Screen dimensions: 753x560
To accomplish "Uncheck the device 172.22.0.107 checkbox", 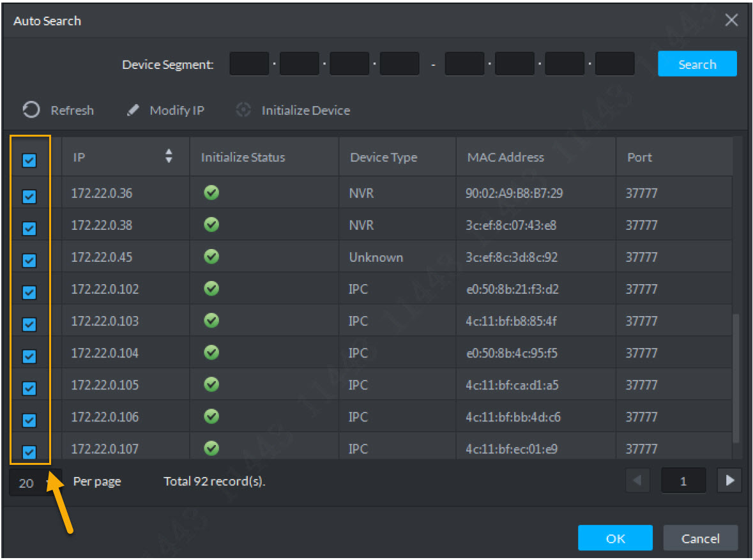I will coord(29,452).
